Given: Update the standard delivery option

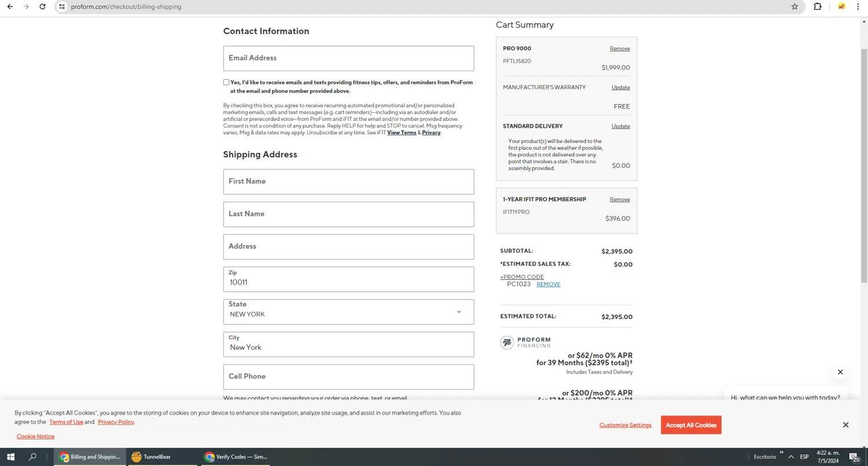Looking at the screenshot, I should tap(620, 126).
